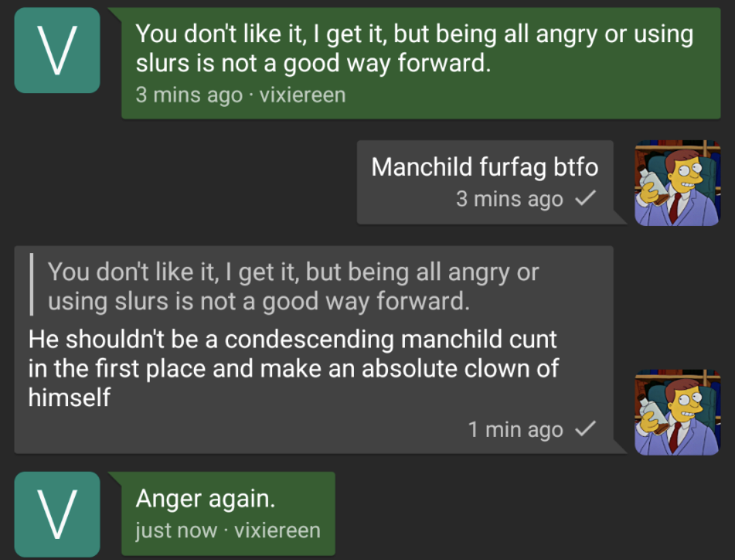This screenshot has height=560, width=735.
Task: Click "3 mins ago" timestamp in green bubble
Action: [189, 95]
